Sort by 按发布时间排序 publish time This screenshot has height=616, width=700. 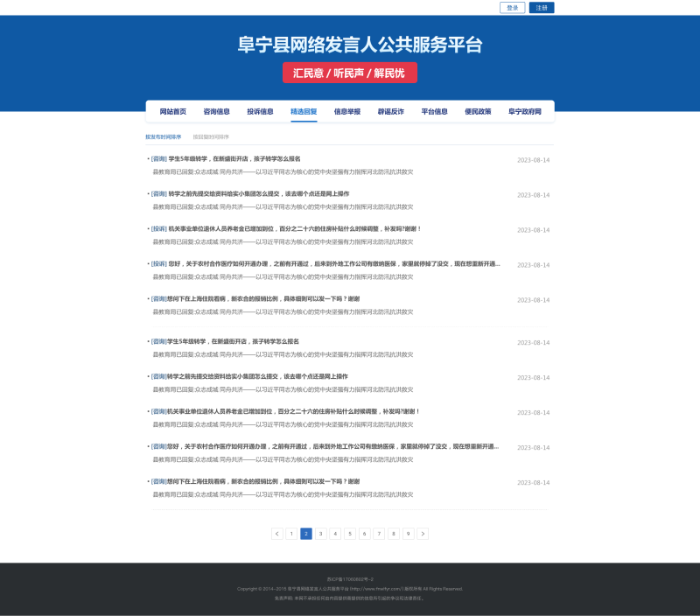coord(164,137)
